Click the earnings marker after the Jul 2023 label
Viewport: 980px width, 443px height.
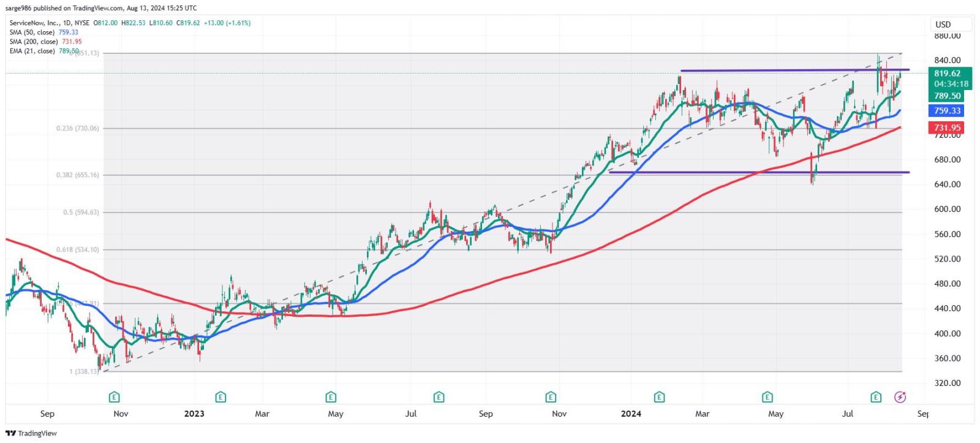click(x=439, y=397)
